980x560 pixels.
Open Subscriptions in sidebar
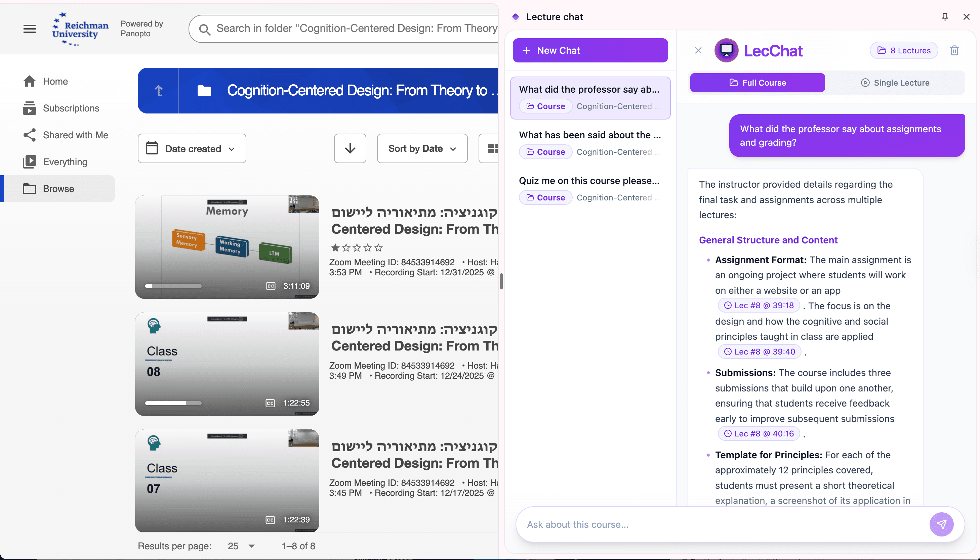[71, 108]
